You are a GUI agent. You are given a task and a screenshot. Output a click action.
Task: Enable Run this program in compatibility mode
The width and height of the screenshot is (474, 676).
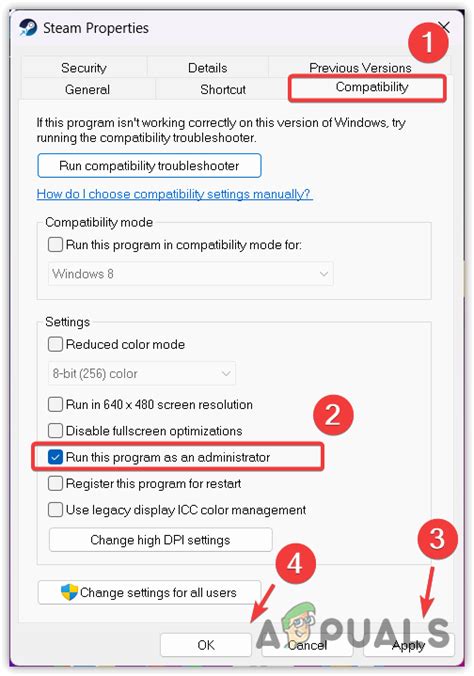pos(55,245)
